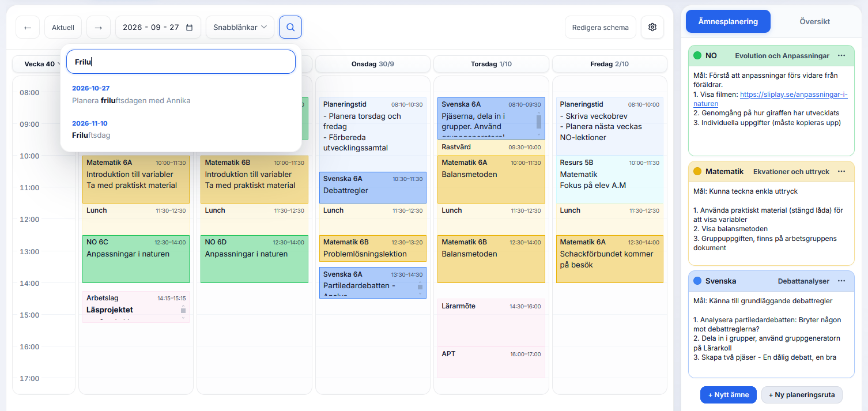
Task: Open the APT block on Thursday
Action: (491, 362)
